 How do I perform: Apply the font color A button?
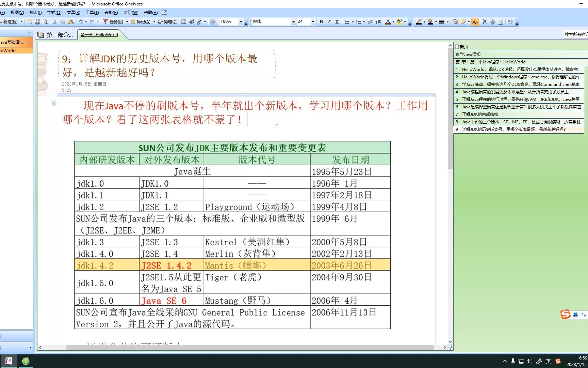pyautogui.click(x=388, y=22)
